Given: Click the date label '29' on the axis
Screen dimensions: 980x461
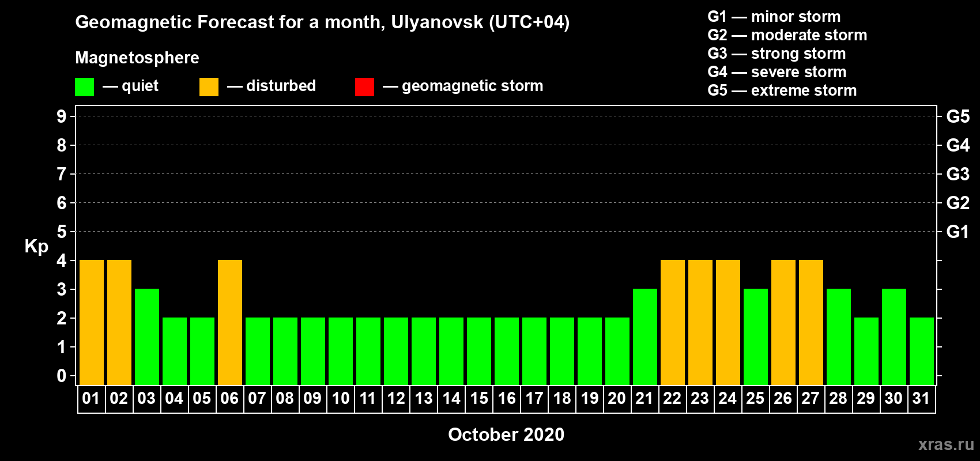Looking at the screenshot, I should pyautogui.click(x=866, y=399).
